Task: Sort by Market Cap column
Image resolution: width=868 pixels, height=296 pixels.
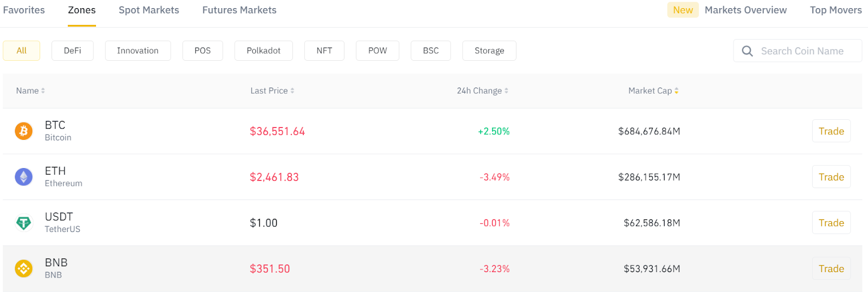Action: click(x=653, y=91)
